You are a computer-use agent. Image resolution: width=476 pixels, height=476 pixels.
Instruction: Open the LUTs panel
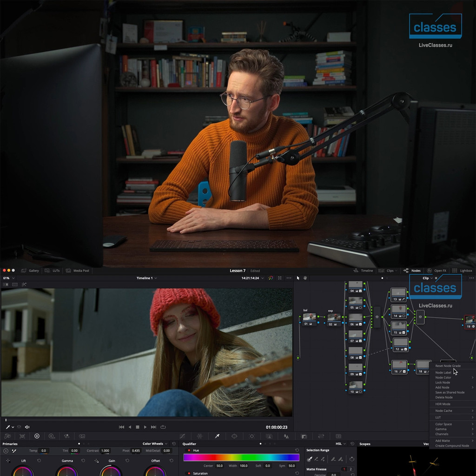click(x=52, y=271)
